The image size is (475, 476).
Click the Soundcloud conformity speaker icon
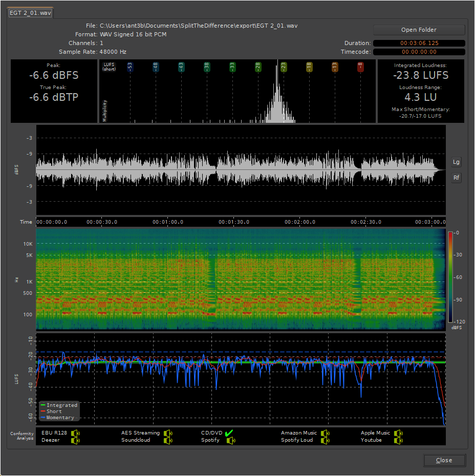167,440
